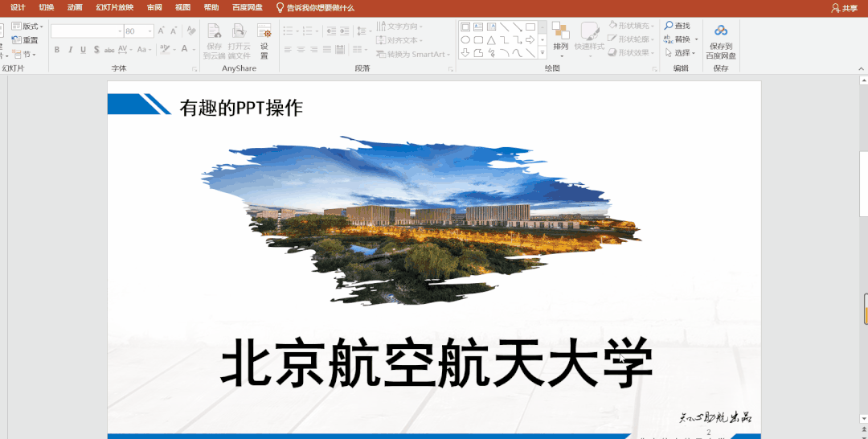Select the oval shape
This screenshot has width=868, height=439.
[x=465, y=40]
